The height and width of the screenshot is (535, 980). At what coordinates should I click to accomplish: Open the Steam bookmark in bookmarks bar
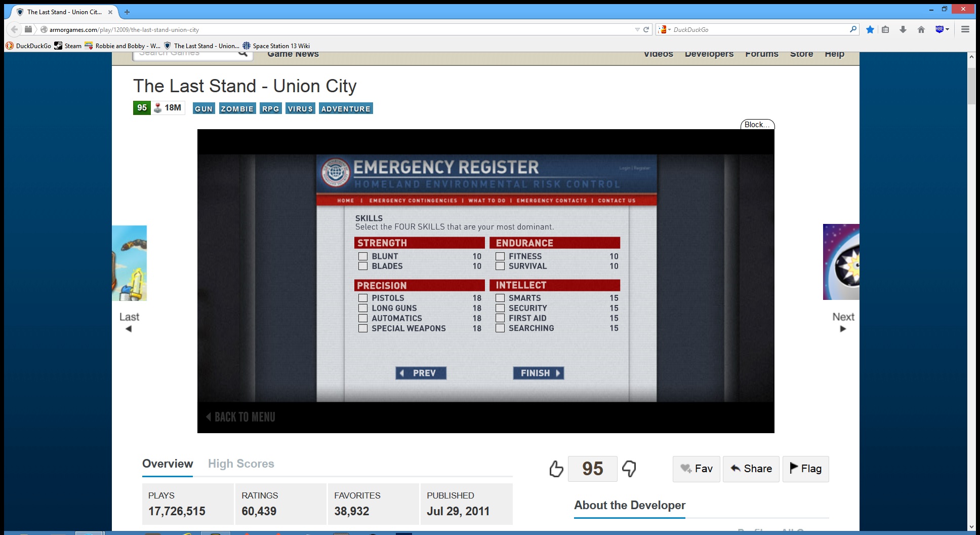point(68,46)
